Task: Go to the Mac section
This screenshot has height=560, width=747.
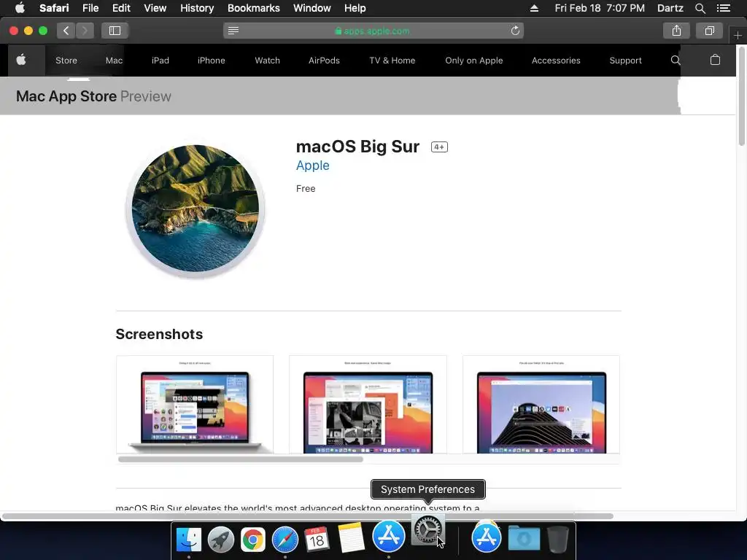Action: point(114,61)
